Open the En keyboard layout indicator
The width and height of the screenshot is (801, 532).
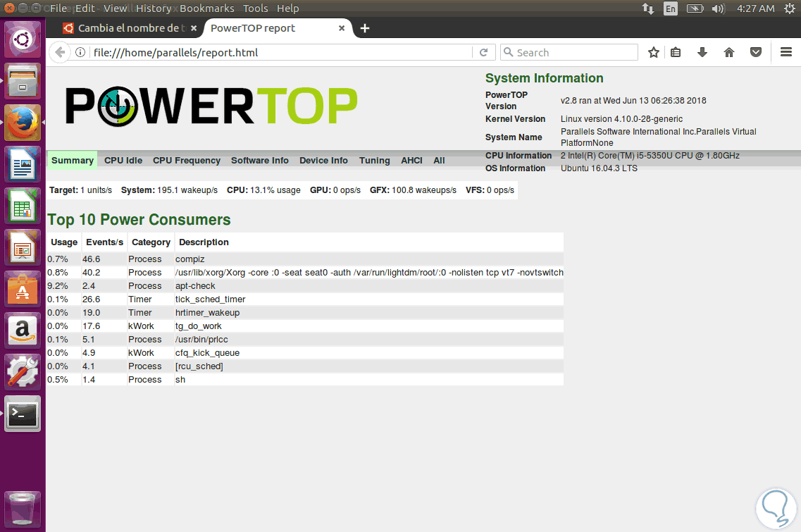670,8
